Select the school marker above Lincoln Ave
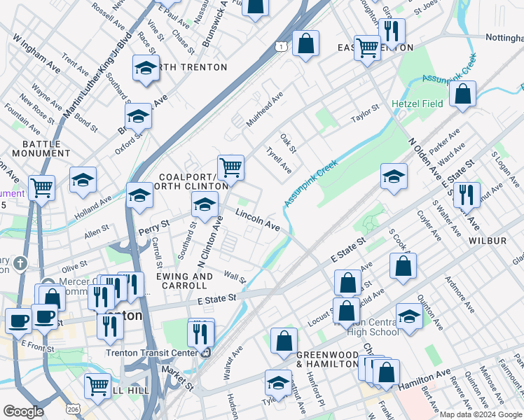This screenshot has width=524, height=420. [205, 205]
